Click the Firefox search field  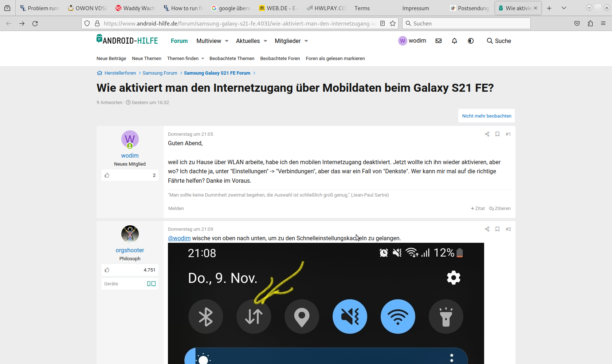(466, 23)
